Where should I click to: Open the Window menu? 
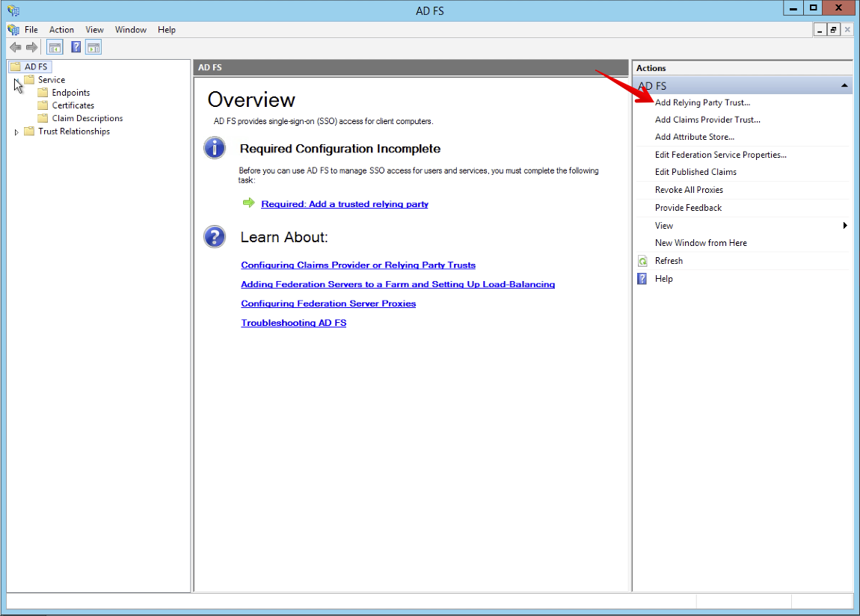(131, 30)
